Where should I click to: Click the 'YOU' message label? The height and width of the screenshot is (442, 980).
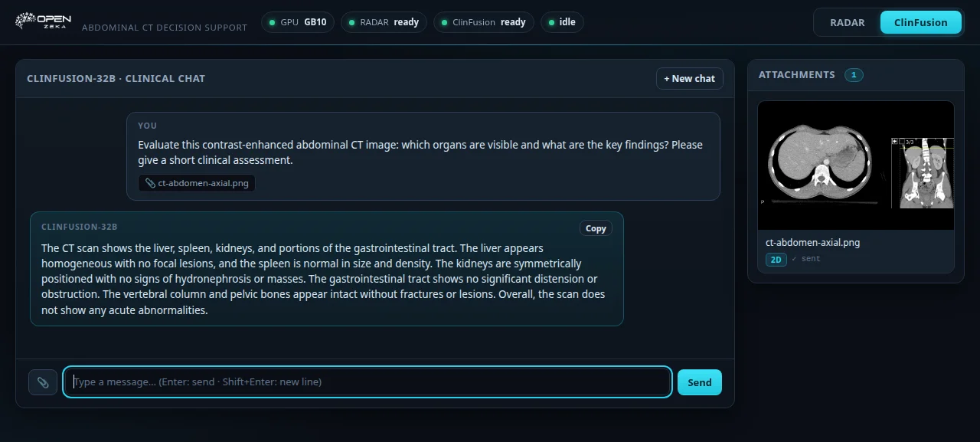coord(147,126)
